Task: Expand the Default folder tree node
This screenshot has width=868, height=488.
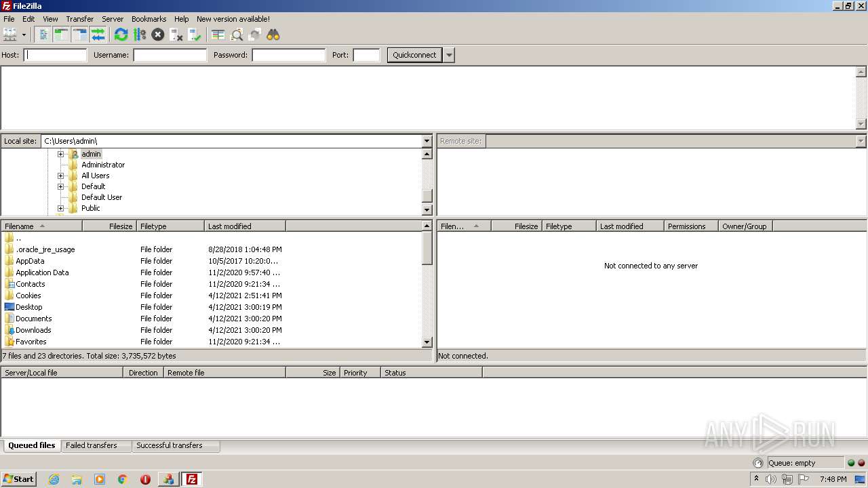Action: click(x=60, y=186)
